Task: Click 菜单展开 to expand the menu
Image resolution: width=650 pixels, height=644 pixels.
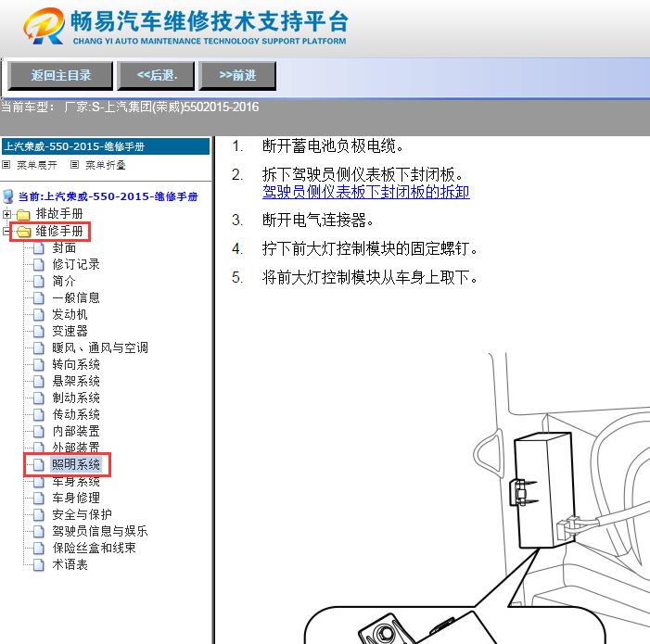Action: coord(37,165)
